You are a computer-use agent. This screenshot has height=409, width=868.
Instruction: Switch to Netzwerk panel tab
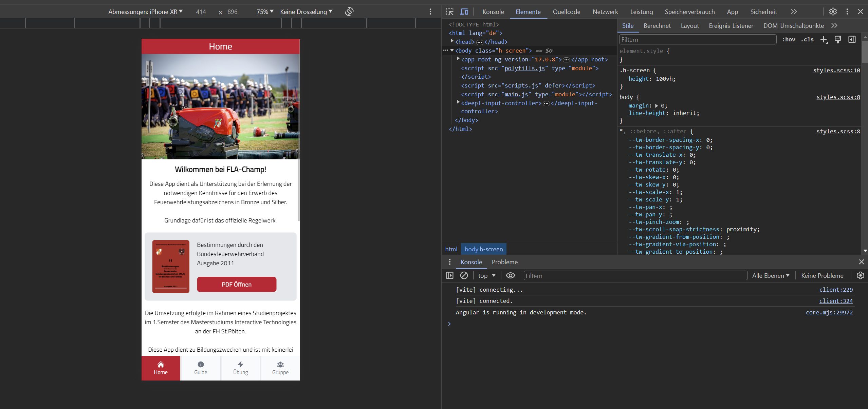click(x=605, y=12)
